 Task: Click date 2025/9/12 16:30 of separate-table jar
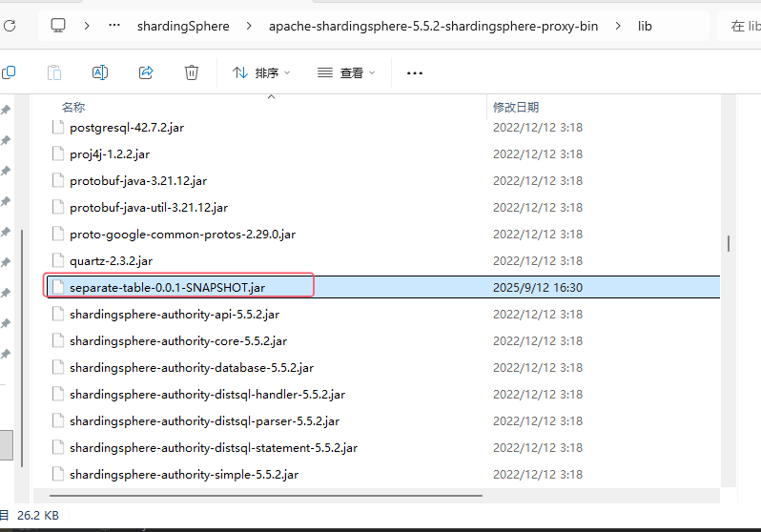pyautogui.click(x=538, y=288)
